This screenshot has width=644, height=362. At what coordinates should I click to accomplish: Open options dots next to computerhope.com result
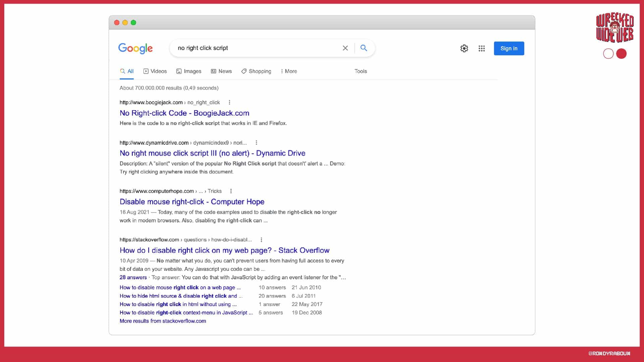[231, 191]
